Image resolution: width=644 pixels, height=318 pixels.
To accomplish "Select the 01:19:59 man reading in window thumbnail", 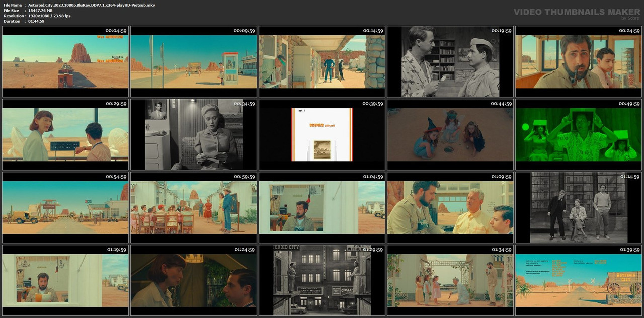I will (x=65, y=280).
